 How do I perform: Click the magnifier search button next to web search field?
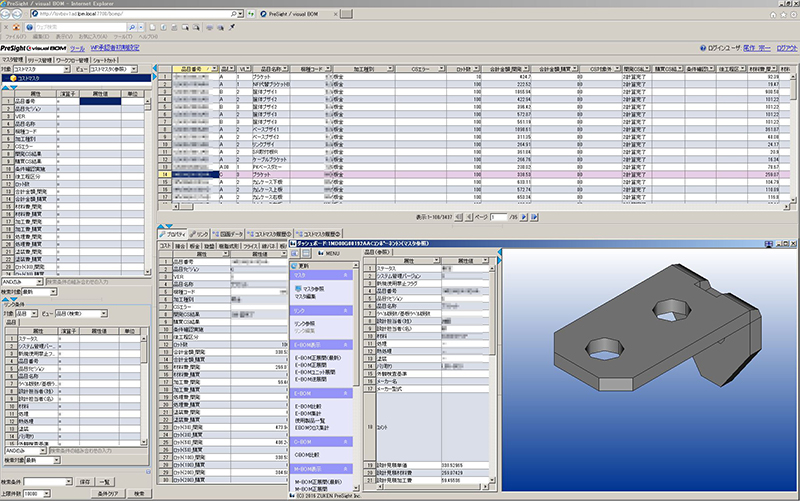[x=132, y=27]
